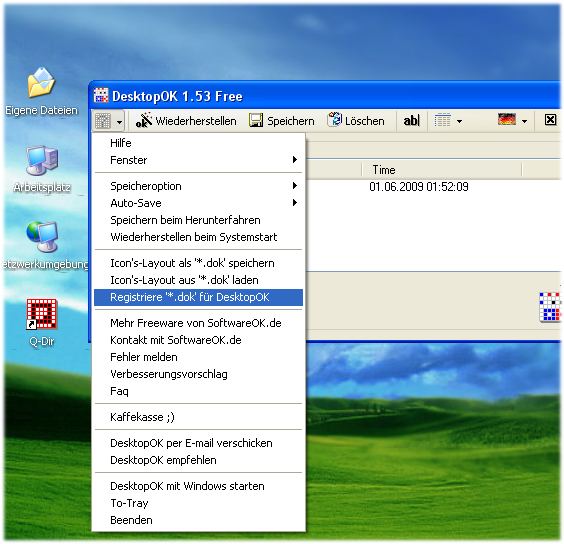Choose To-Tray from the menu
The height and width of the screenshot is (544, 564).
tap(198, 503)
